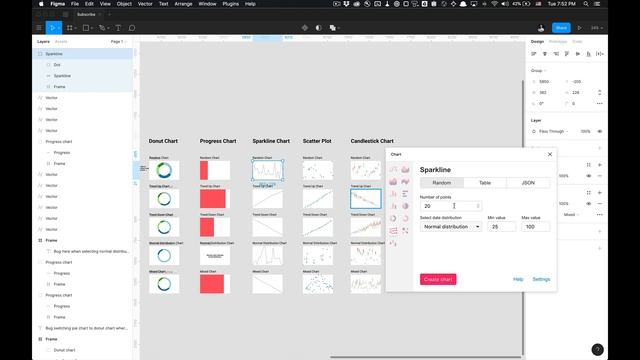Viewport: 640px width, 360px height.
Task: Choose the candlestick chart icon in plugin
Action: [393, 243]
